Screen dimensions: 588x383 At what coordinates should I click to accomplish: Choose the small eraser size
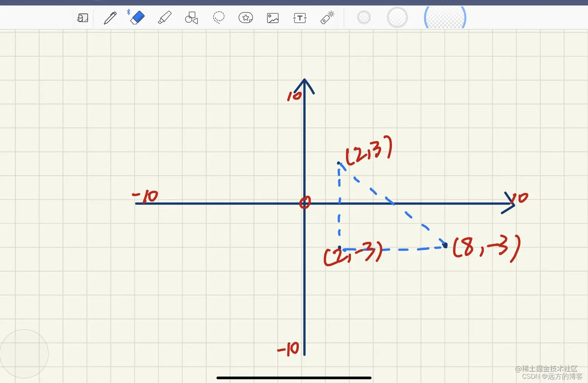[364, 18]
